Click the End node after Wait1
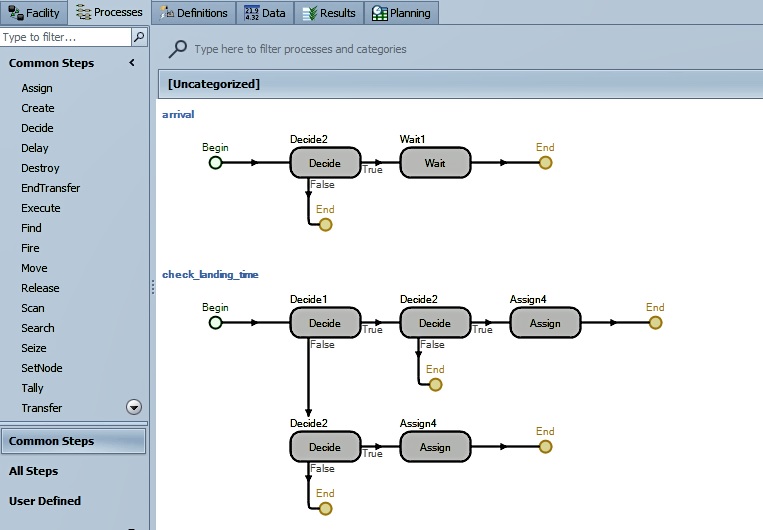 click(x=545, y=163)
